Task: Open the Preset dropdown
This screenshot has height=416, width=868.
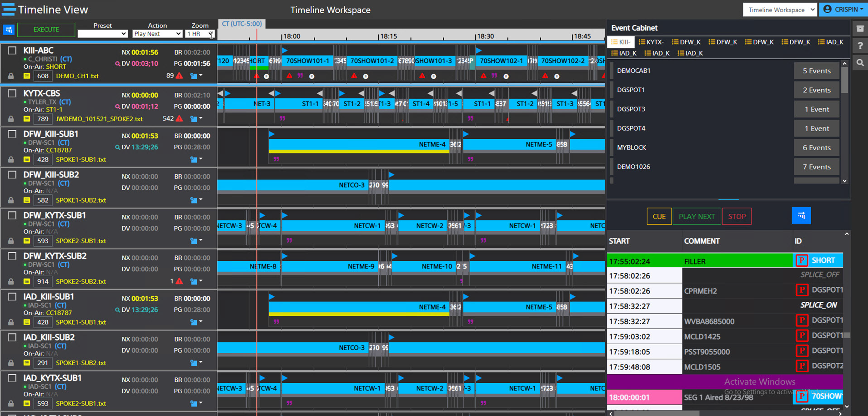Action: (102, 34)
